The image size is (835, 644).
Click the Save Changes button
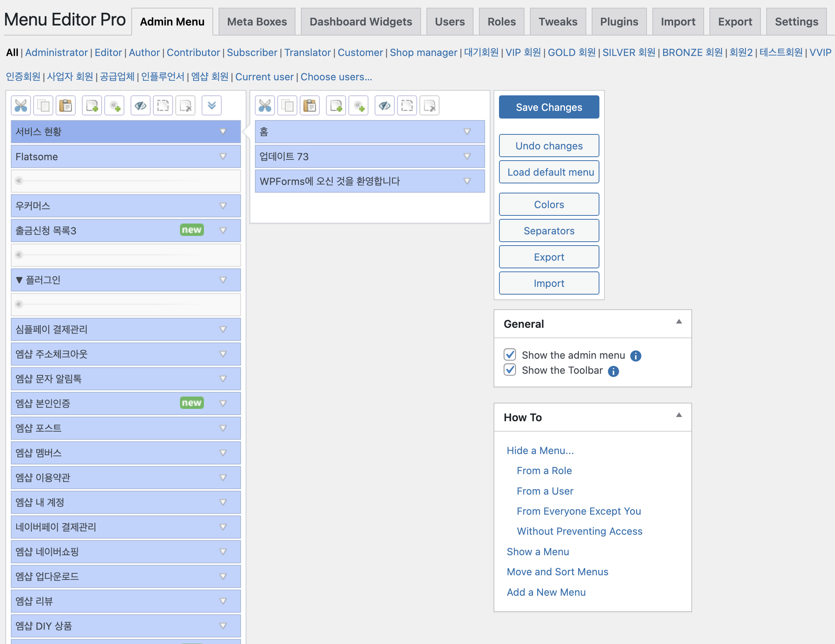549,107
